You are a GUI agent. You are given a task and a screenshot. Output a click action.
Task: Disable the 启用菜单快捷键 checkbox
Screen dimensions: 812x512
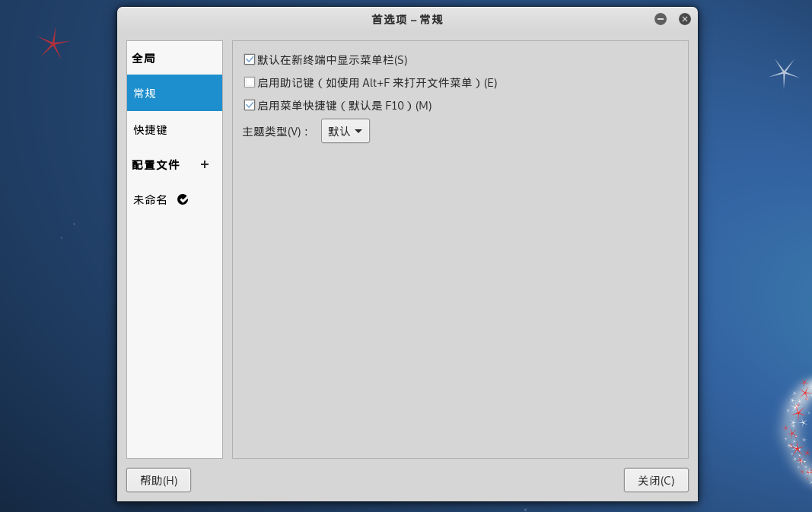pyautogui.click(x=249, y=105)
